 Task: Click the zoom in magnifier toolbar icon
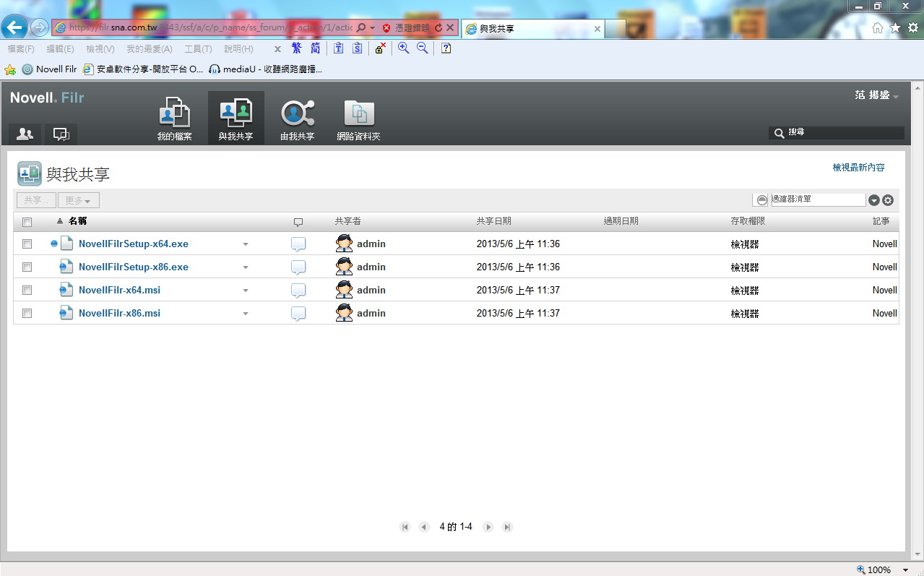403,48
